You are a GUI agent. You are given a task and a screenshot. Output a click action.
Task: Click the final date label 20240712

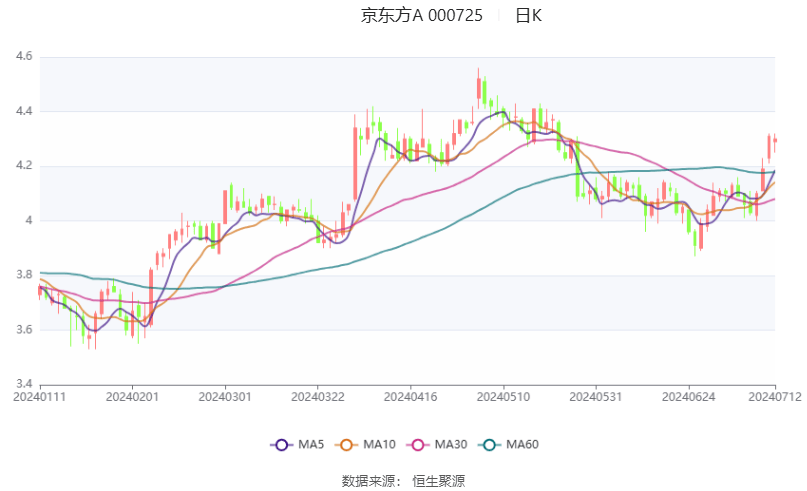(774, 397)
